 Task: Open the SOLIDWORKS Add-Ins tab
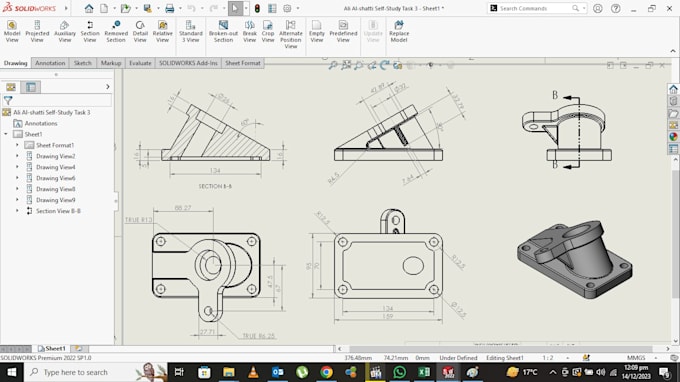(x=188, y=63)
